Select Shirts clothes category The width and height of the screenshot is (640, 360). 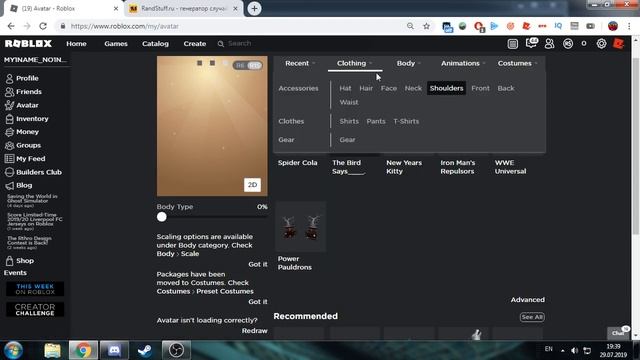click(x=349, y=121)
